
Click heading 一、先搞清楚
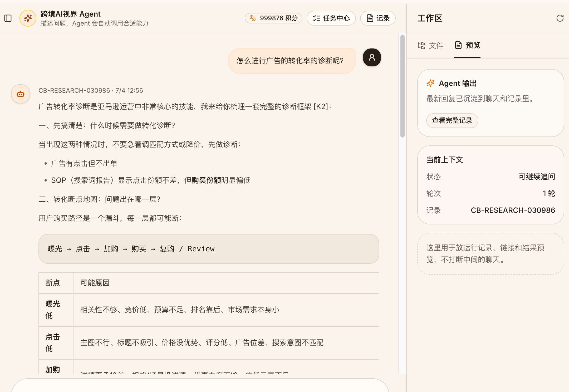pyautogui.click(x=107, y=125)
